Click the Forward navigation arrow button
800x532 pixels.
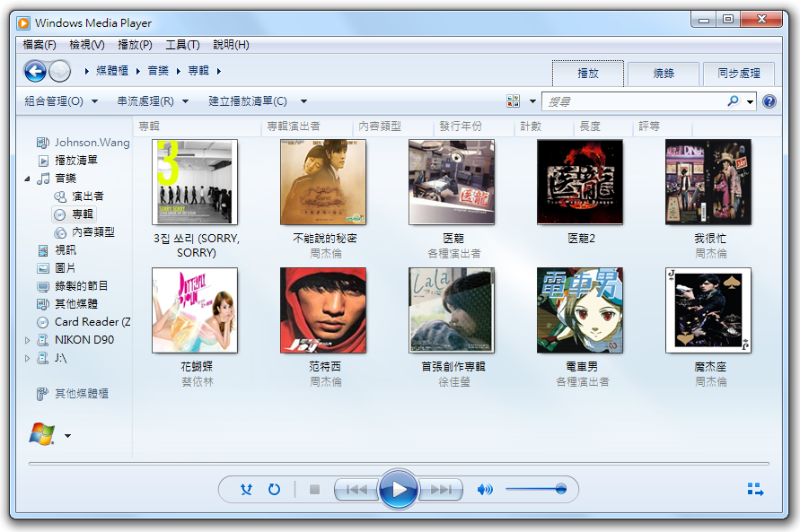pos(59,71)
